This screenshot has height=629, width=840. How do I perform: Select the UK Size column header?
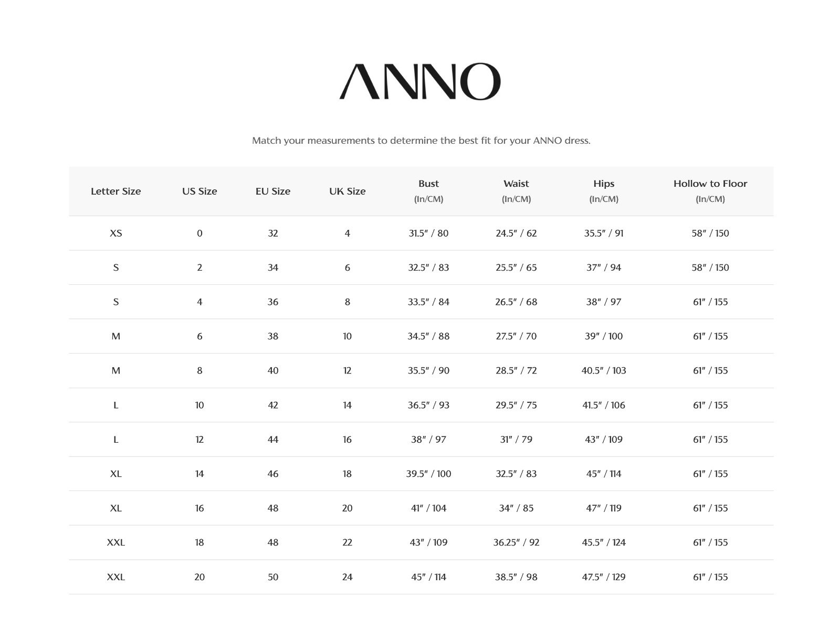coord(347,191)
